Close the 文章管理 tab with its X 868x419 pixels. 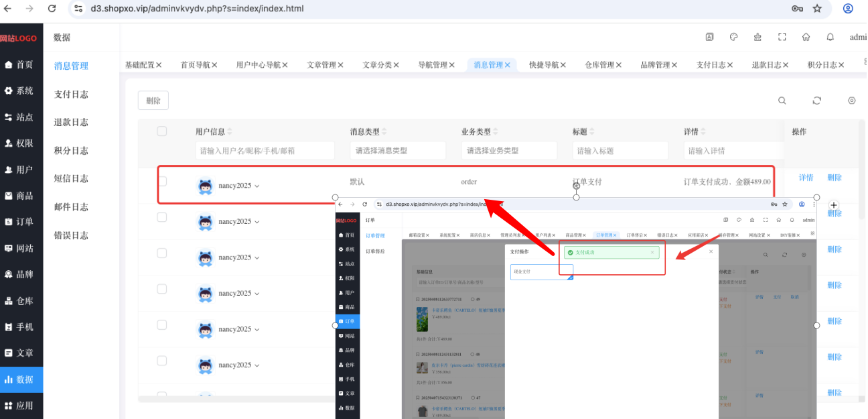pos(341,65)
